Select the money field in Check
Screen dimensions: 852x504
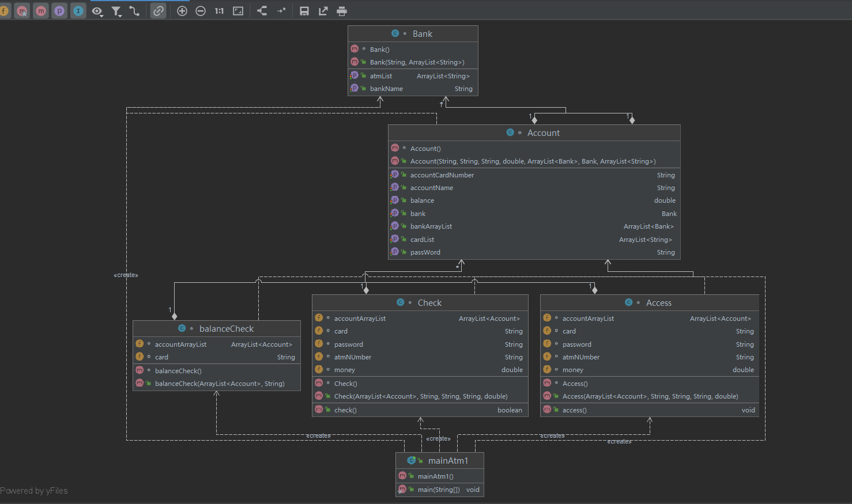point(420,370)
